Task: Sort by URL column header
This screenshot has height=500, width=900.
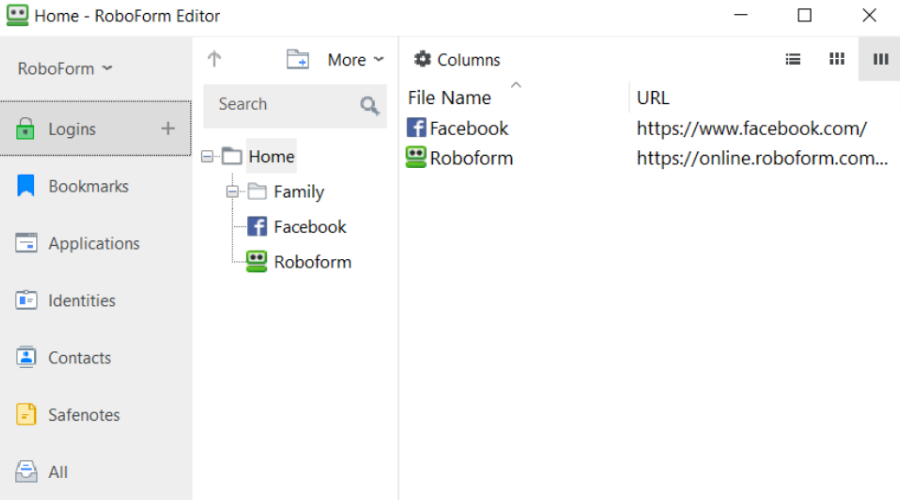Action: click(x=653, y=98)
